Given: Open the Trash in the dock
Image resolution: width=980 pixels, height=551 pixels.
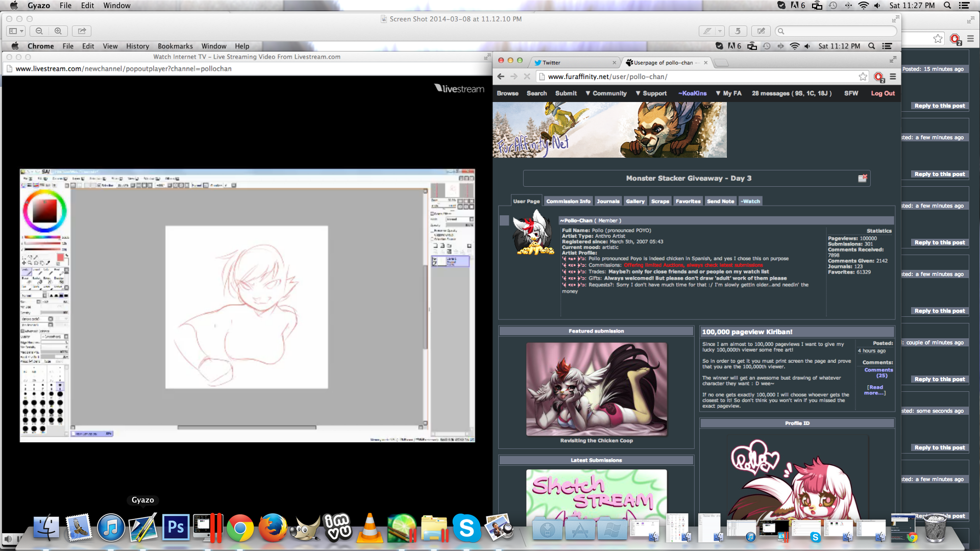Looking at the screenshot, I should tap(935, 529).
